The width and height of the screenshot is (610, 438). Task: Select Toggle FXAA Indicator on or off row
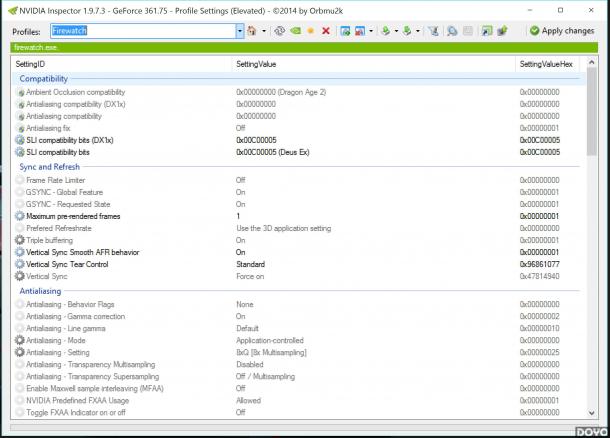click(299, 412)
